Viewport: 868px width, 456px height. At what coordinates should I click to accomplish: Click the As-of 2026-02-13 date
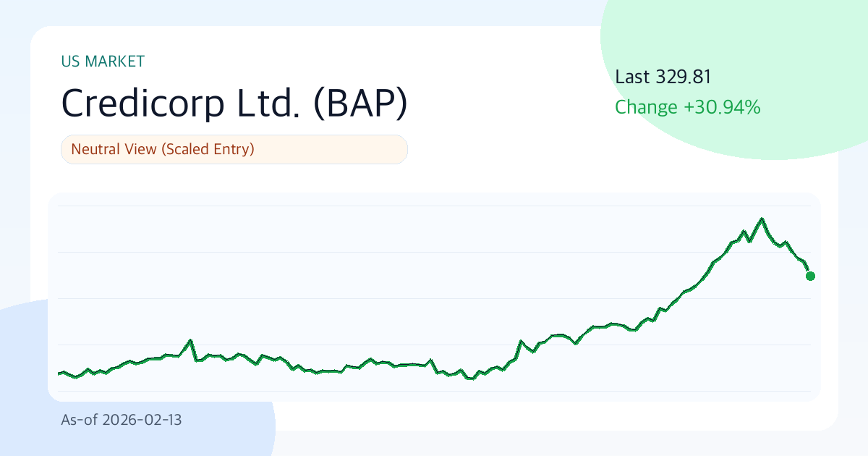coord(122,420)
